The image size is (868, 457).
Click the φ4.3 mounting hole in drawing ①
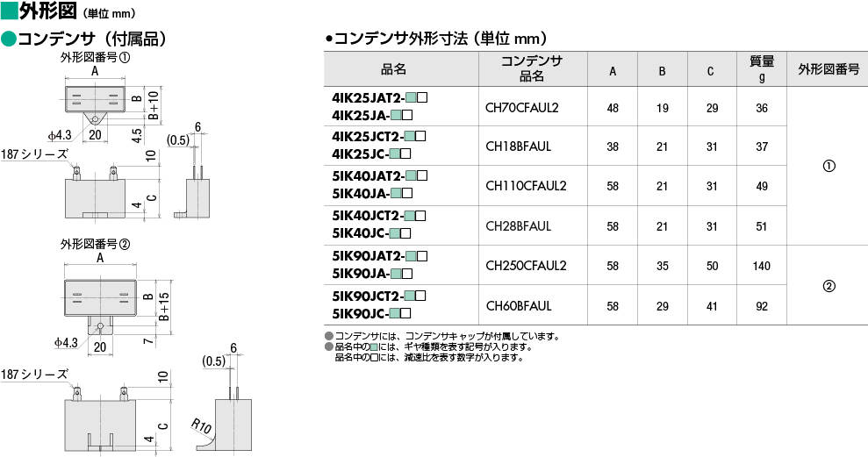click(x=94, y=118)
